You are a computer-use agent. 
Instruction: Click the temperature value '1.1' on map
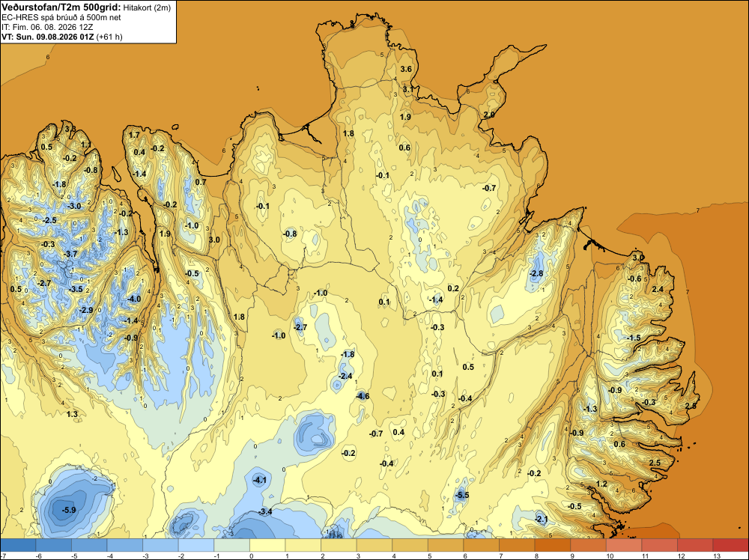[x=86, y=144]
